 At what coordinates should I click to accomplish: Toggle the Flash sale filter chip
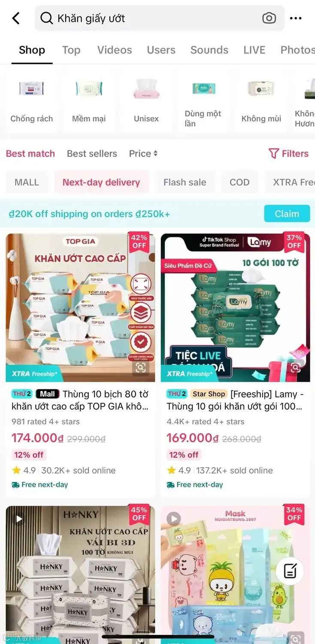tap(185, 182)
